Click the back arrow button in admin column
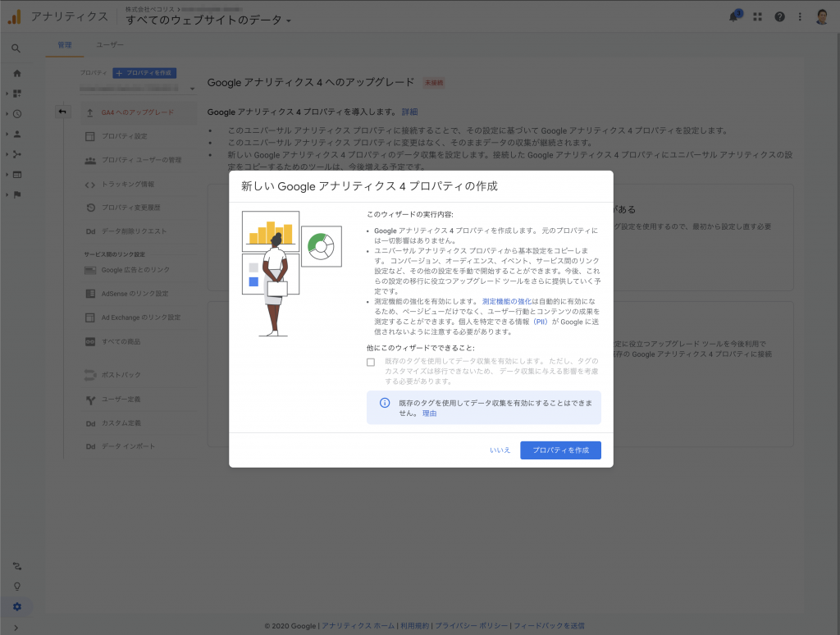The height and width of the screenshot is (635, 840). (x=62, y=112)
